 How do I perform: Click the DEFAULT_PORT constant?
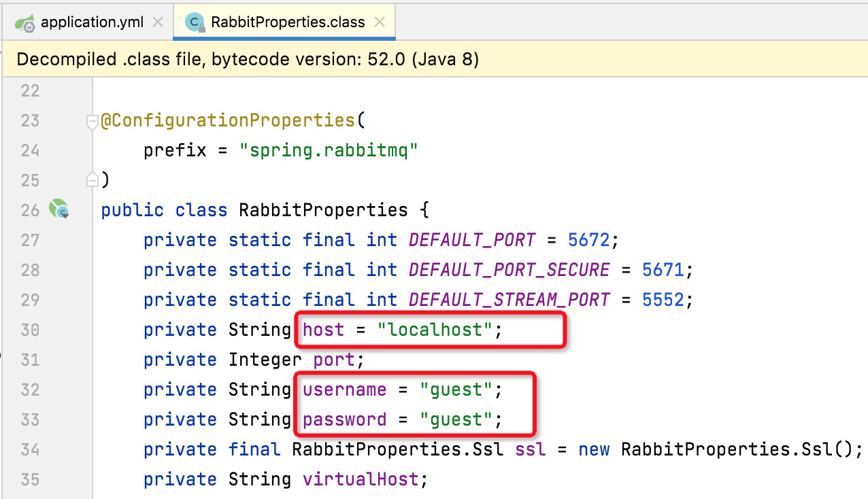(x=472, y=240)
